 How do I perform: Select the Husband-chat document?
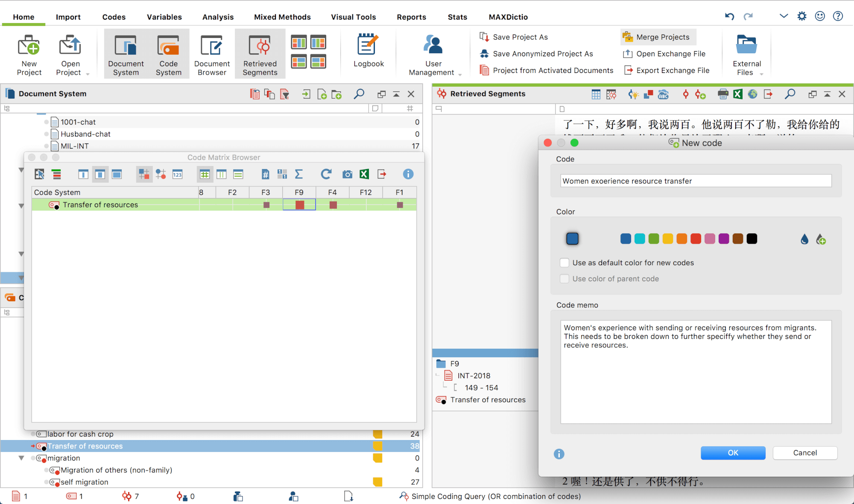85,134
